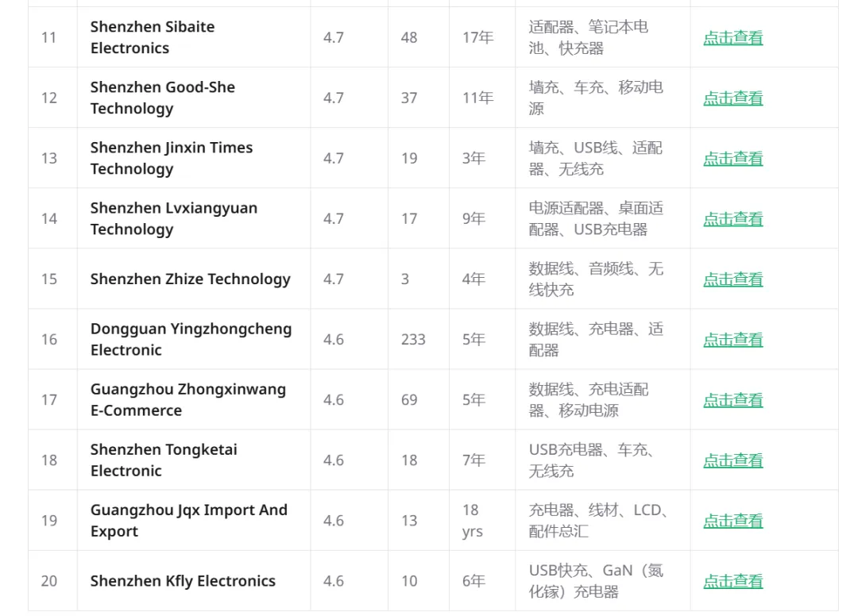The height and width of the screenshot is (616, 858).
Task: Click the USB快充、GaN充电器 products cell
Action: coord(596,581)
